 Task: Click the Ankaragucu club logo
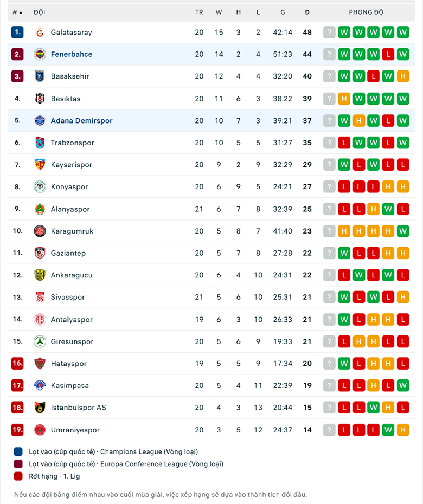(x=40, y=275)
